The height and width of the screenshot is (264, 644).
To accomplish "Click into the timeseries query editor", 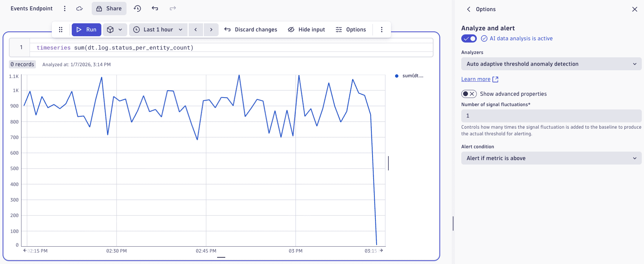I will coord(231,48).
